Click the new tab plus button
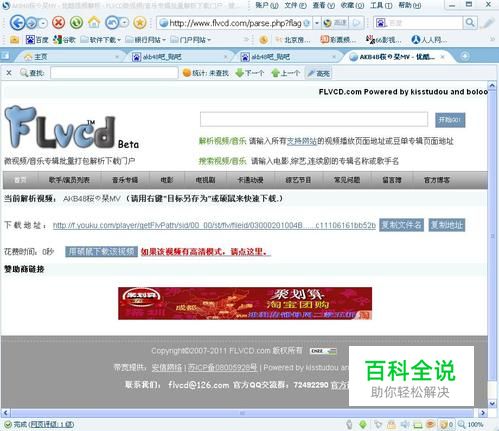Viewport: 499px width, 431px height. (x=464, y=57)
